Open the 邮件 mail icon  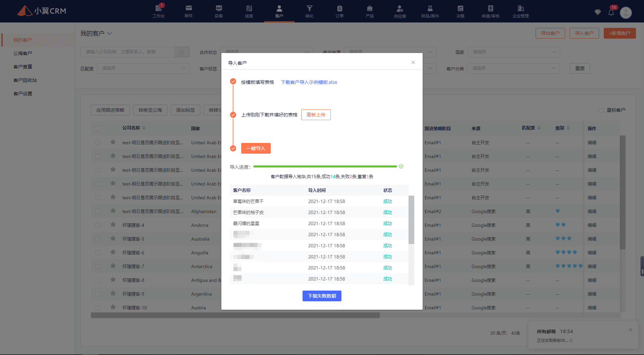[x=189, y=11]
